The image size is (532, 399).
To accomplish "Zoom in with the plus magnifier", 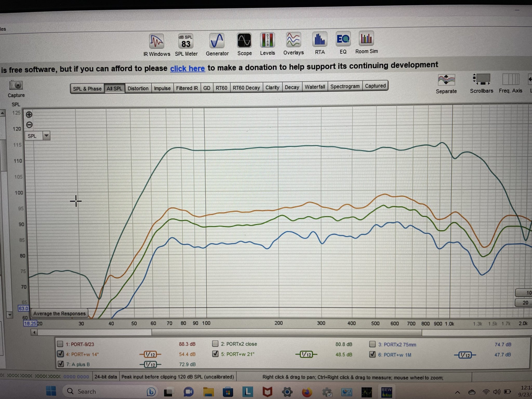I will coord(29,115).
